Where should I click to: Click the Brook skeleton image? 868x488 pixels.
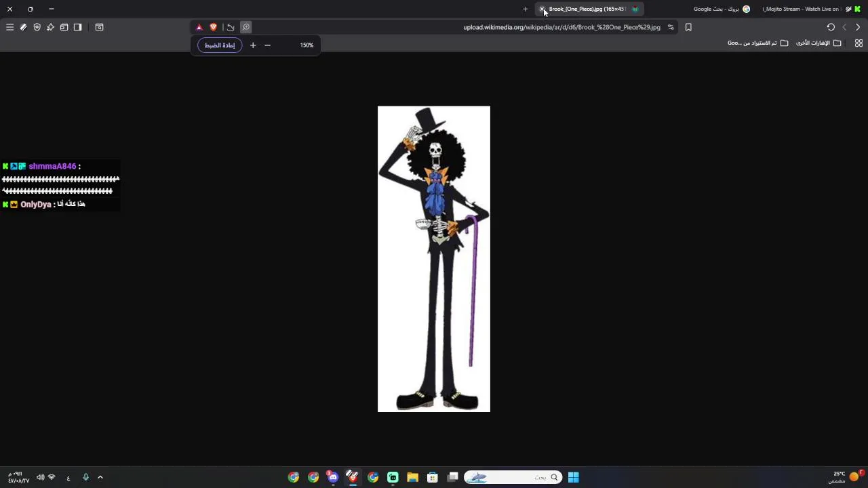434,259
